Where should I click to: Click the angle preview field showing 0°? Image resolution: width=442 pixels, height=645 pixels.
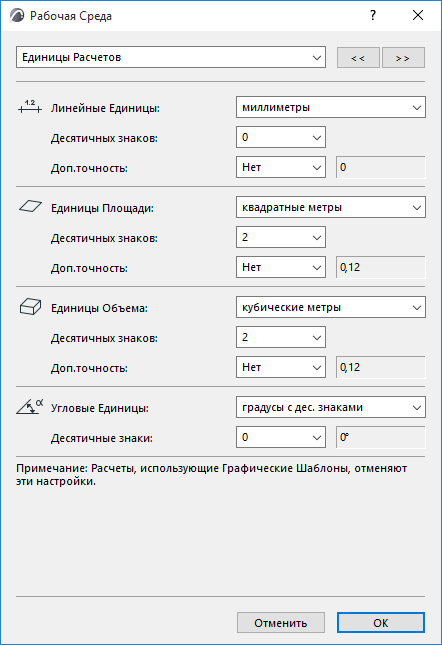pyautogui.click(x=381, y=437)
